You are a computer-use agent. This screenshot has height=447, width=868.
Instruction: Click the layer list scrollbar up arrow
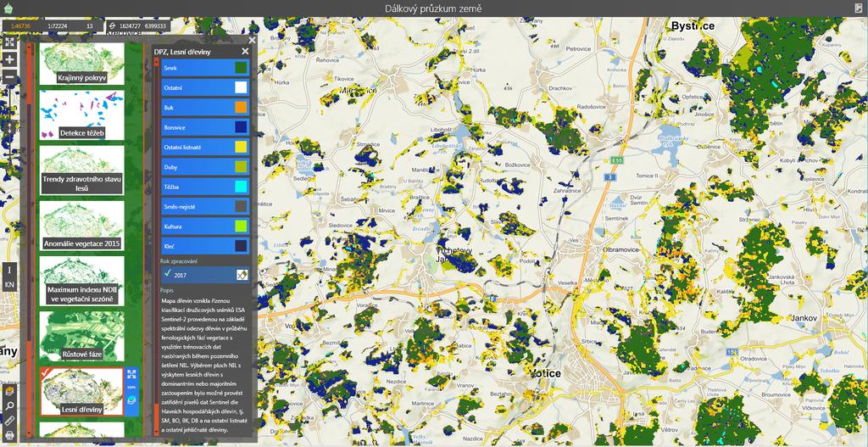30,46
